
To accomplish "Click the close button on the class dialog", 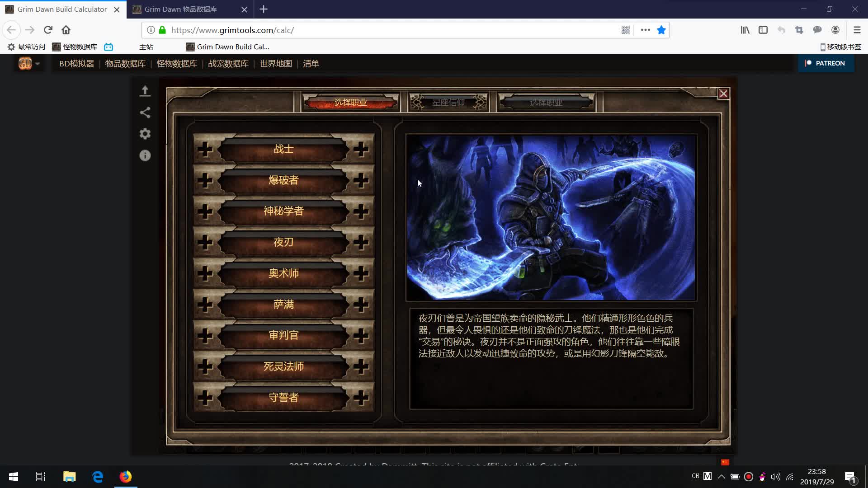I will coord(723,94).
